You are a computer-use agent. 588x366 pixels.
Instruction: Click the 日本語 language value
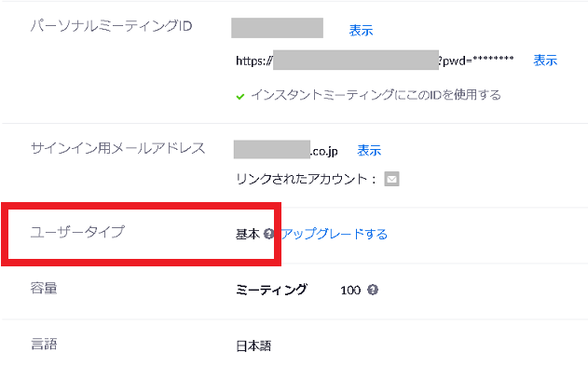pos(253,346)
